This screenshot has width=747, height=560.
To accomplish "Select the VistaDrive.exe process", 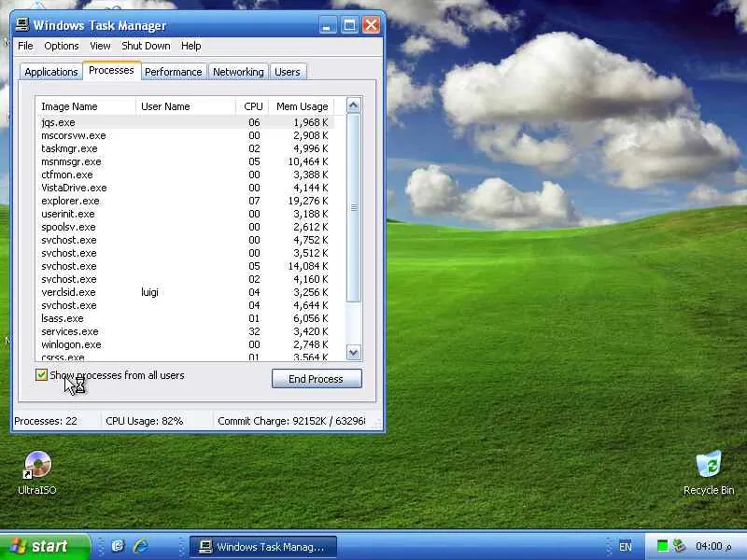I will 185,188.
